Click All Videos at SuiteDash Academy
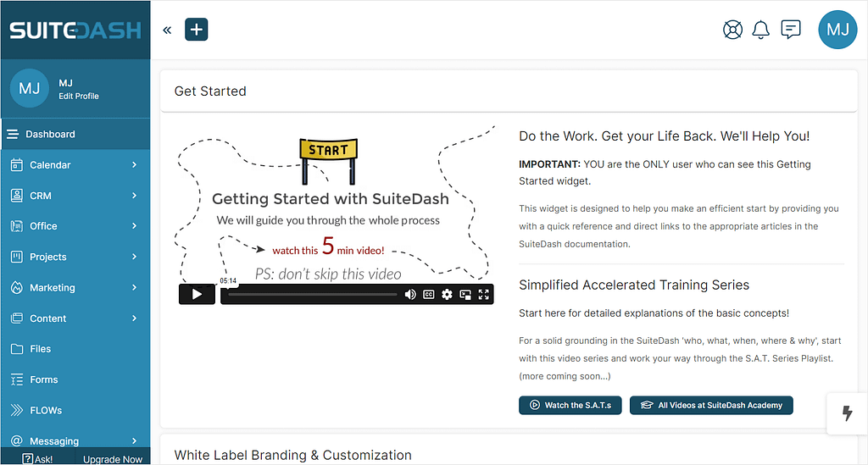 711,405
